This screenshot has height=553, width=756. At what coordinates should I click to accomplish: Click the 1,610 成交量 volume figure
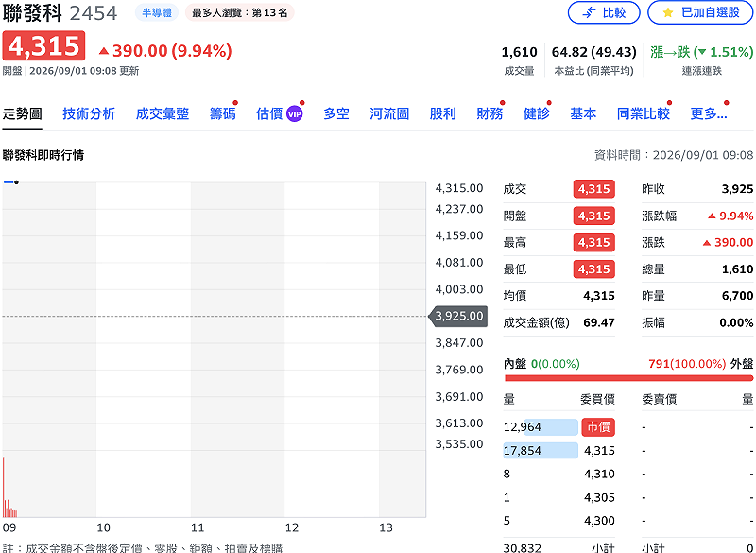519,52
